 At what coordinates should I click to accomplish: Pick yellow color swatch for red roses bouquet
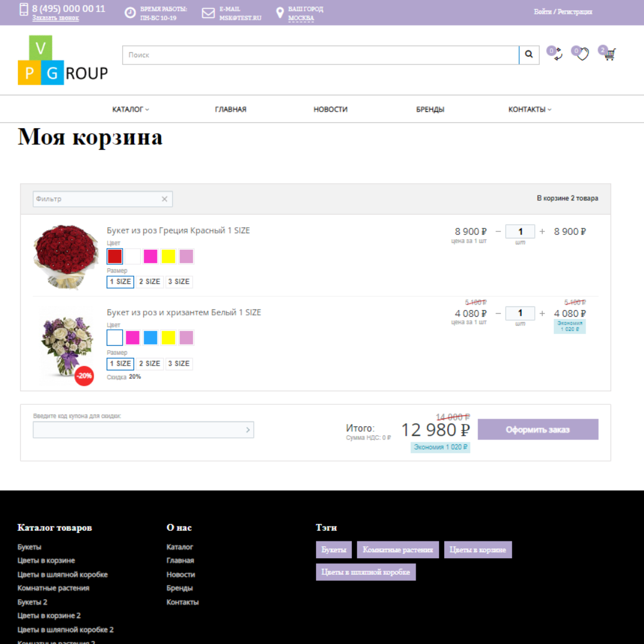pos(168,256)
